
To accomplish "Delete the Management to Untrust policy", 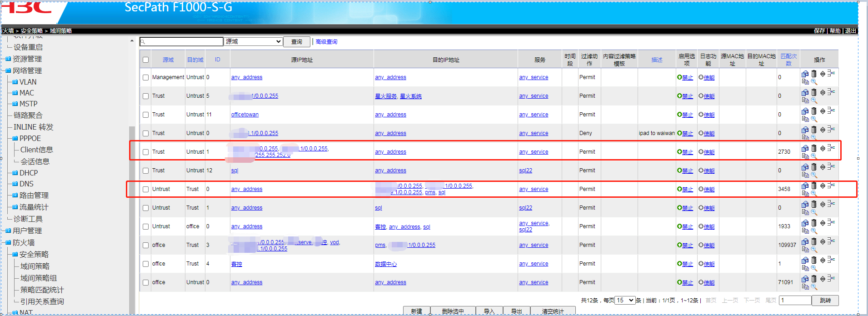I will [x=814, y=74].
